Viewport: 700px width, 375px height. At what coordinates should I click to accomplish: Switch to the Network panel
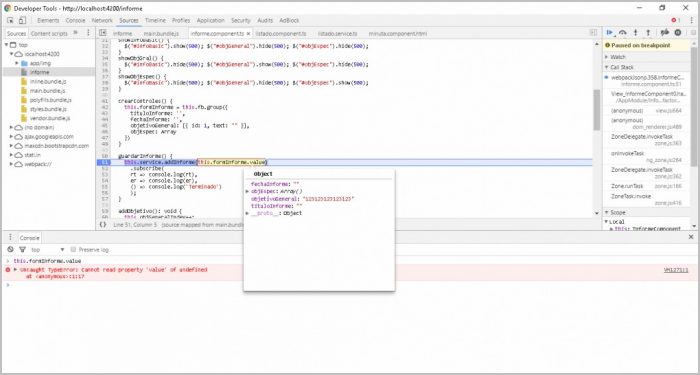coord(102,21)
